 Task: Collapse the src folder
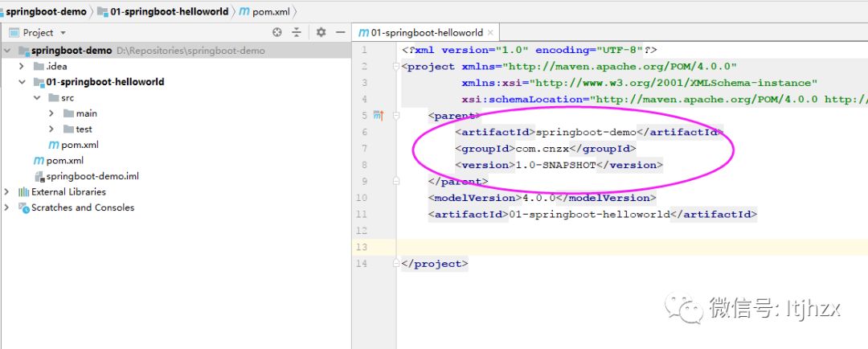[36, 97]
